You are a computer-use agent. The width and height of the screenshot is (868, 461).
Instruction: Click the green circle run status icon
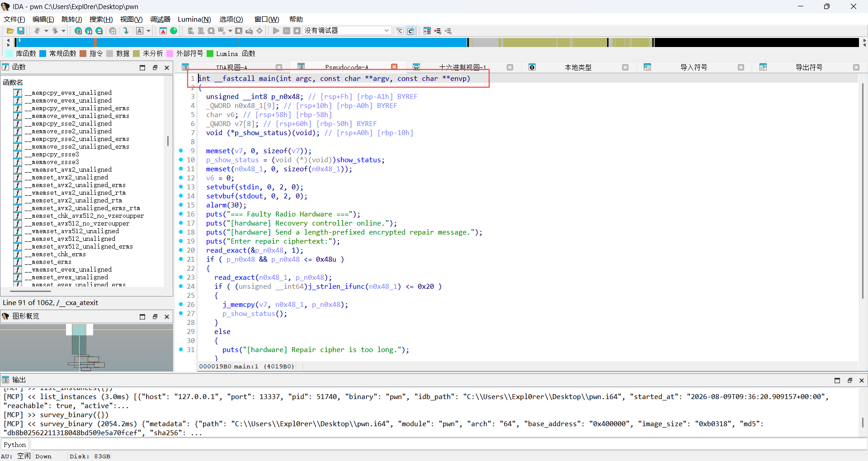tap(174, 31)
